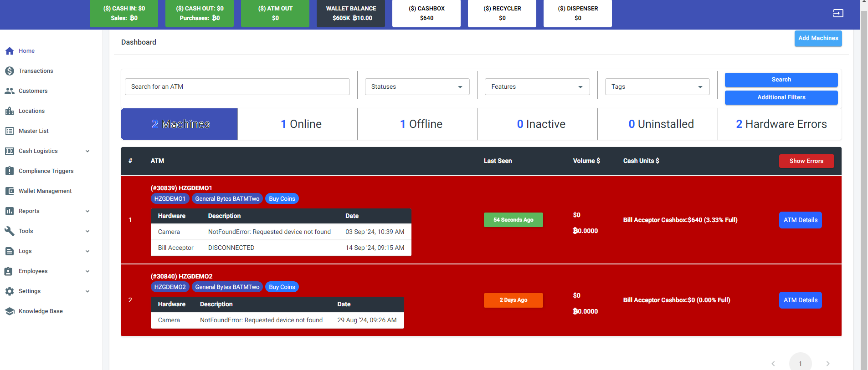Click the Compliance Triggers icon

[x=10, y=171]
